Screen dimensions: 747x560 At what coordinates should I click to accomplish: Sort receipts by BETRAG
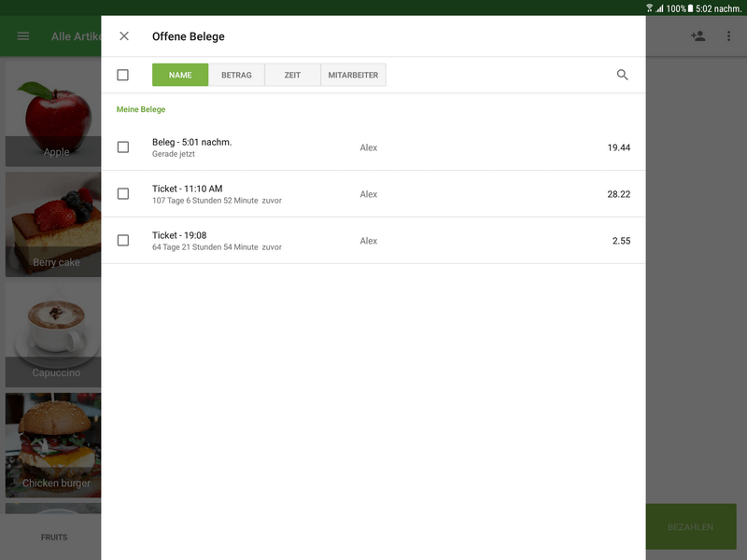[x=236, y=75]
